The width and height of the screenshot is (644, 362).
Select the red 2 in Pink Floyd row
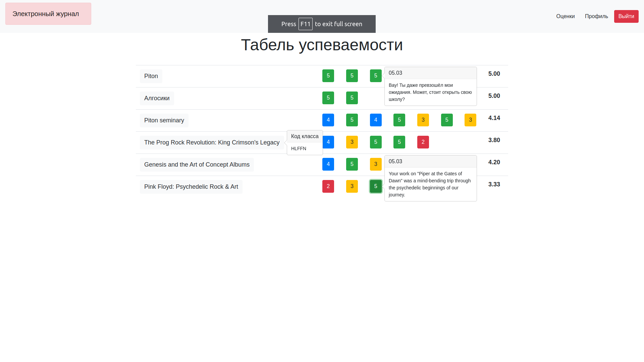(x=328, y=186)
